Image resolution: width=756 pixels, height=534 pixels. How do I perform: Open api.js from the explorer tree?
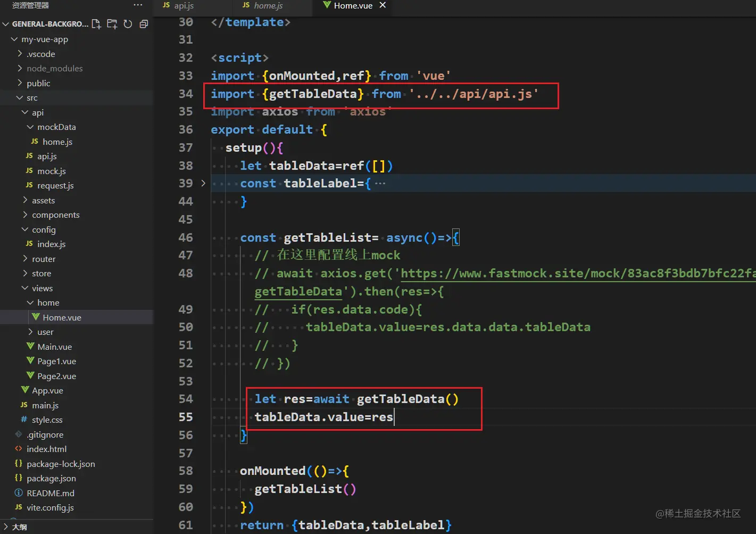(47, 156)
